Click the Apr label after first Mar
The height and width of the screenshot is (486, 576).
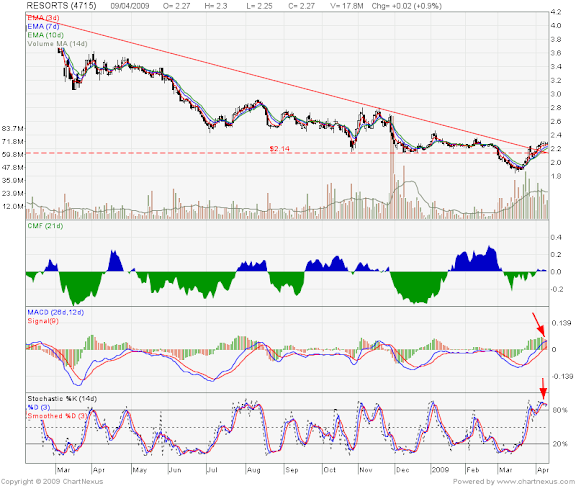pyautogui.click(x=99, y=470)
